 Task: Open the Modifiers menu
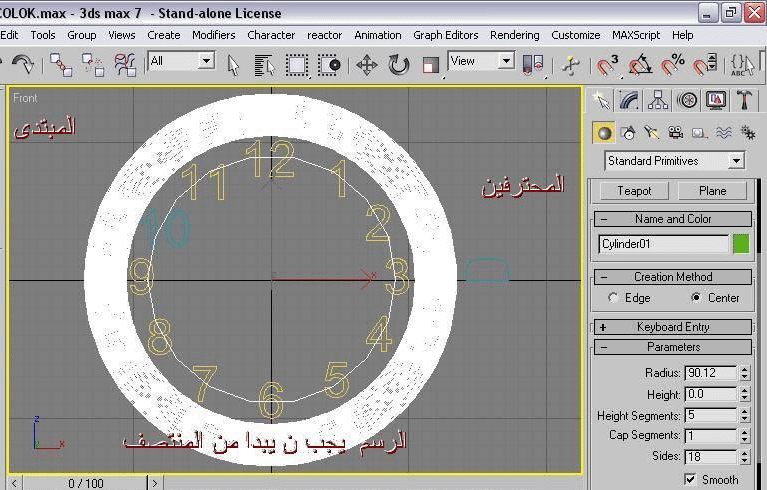pos(214,35)
